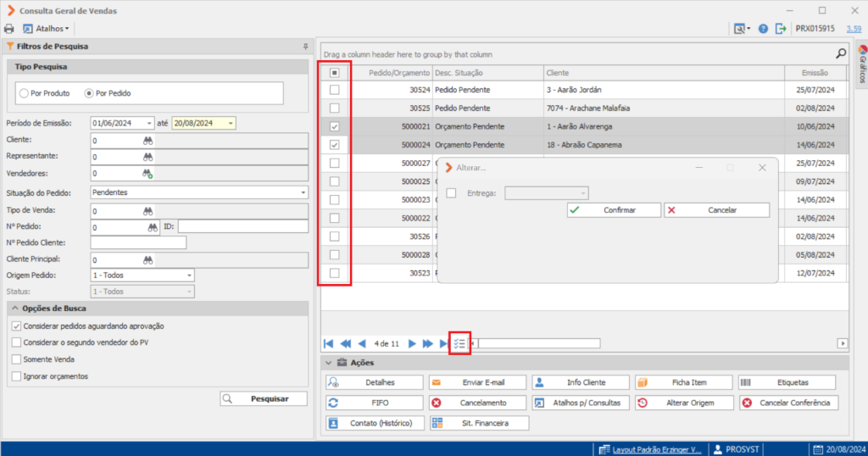Uncheck the row for order 5000021
Screen dimensions: 868x456
point(334,126)
